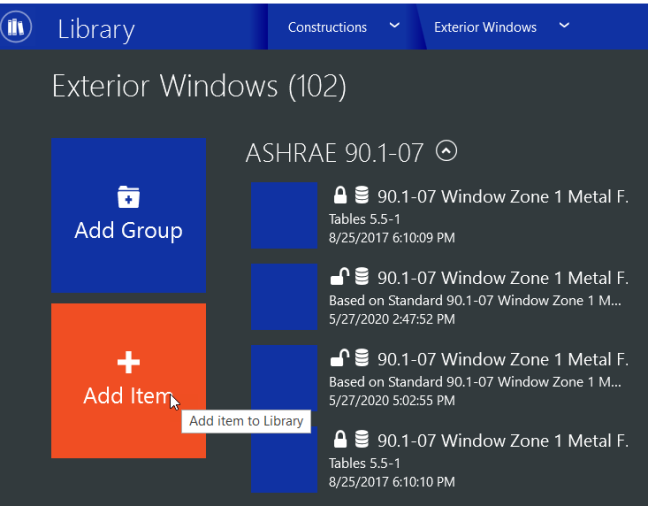
Task: Open dropdown arrow next to Exterior Windows
Action: (564, 25)
